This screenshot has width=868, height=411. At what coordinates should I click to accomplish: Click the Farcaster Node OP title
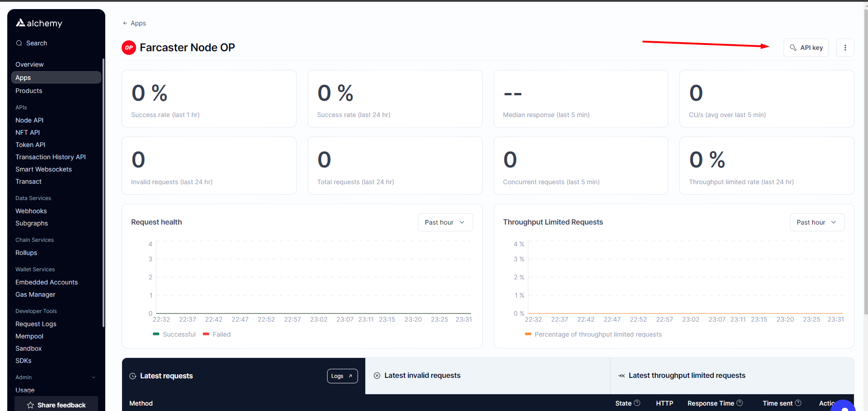187,48
